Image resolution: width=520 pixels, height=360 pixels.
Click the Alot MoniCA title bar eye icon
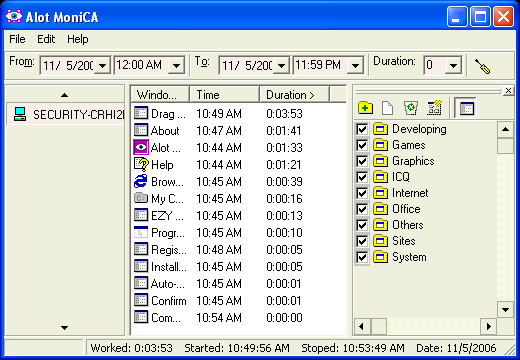point(14,16)
